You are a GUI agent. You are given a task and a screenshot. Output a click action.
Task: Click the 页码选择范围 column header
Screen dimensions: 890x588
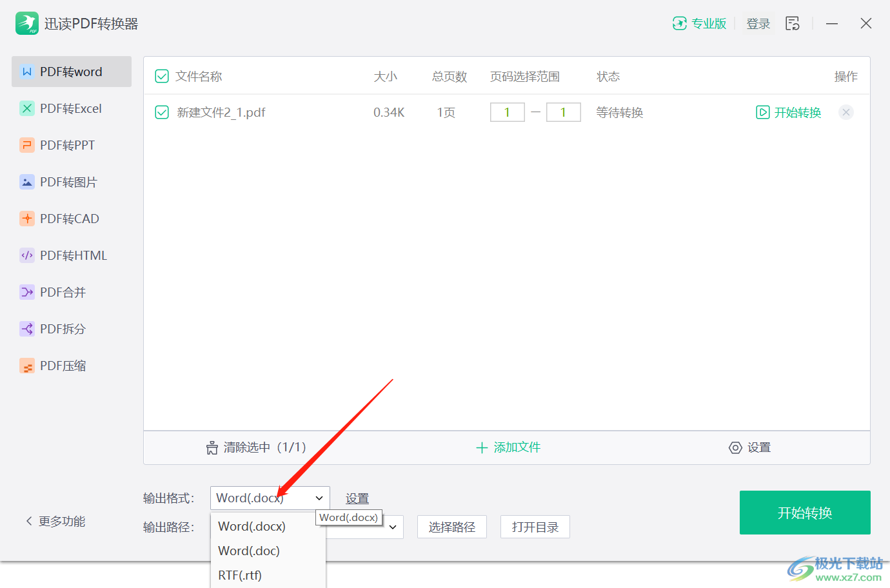525,77
